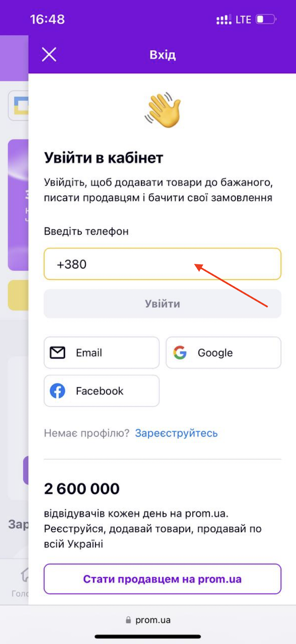296x644 pixels.
Task: Click the lock icon beside prom.ua
Action: coord(128,620)
